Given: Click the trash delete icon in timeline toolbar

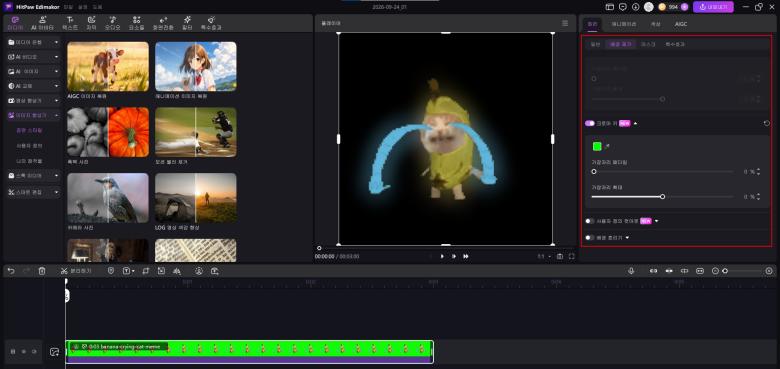Looking at the screenshot, I should pyautogui.click(x=42, y=271).
